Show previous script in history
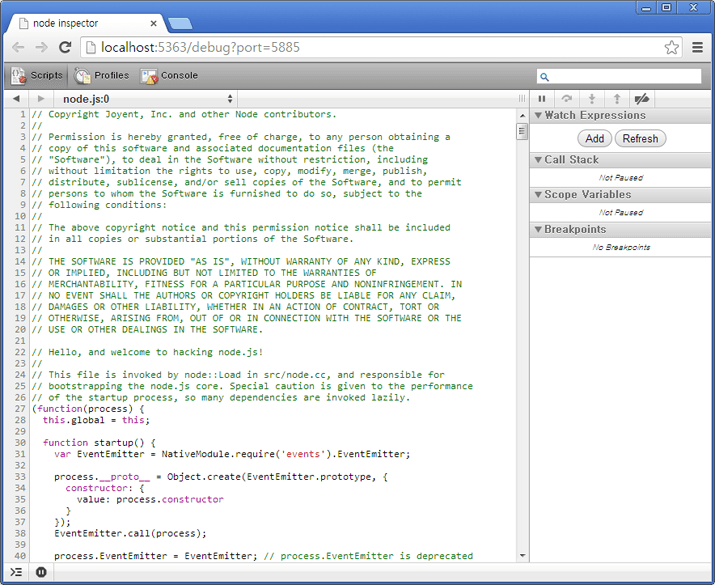715x585 pixels. (16, 98)
